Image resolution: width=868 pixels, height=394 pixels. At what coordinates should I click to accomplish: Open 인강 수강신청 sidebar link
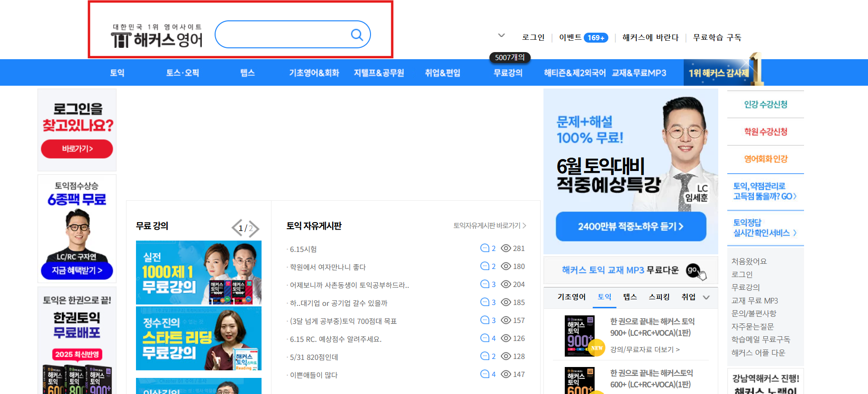point(766,104)
